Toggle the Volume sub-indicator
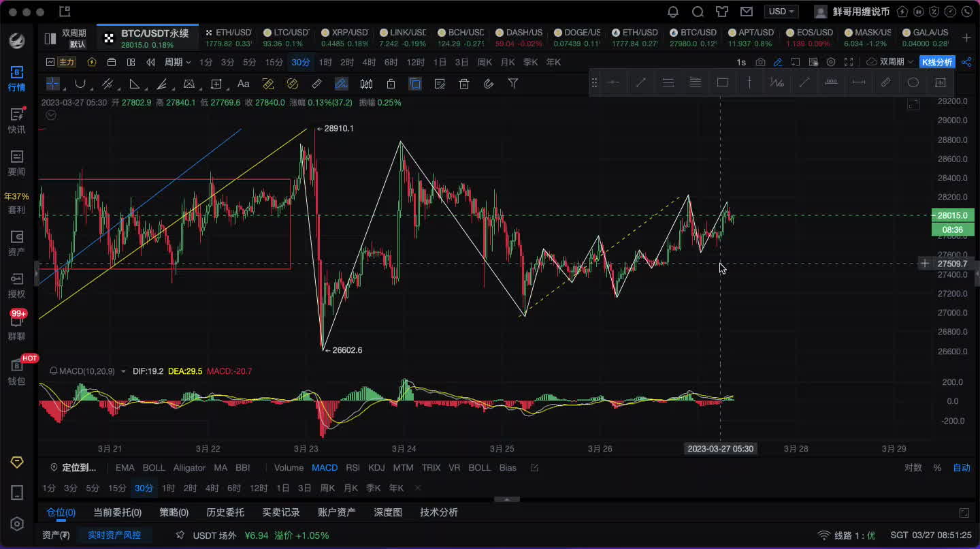 (x=289, y=468)
